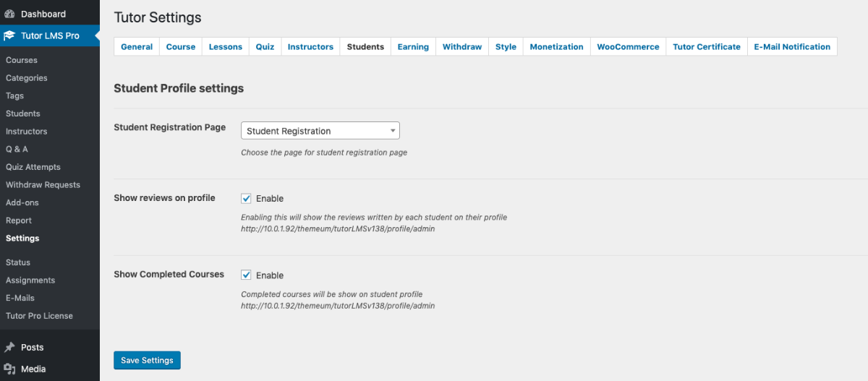Click the Dashboard gauge icon

pos(10,14)
